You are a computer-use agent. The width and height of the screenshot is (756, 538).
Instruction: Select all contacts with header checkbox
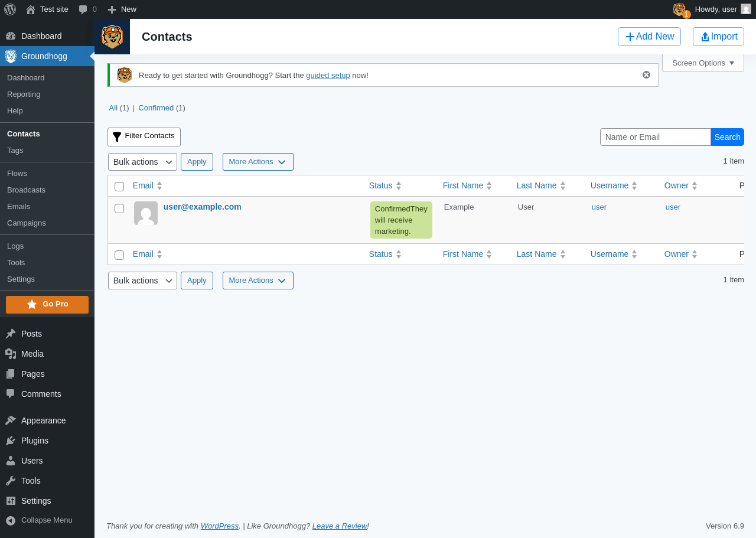point(119,187)
